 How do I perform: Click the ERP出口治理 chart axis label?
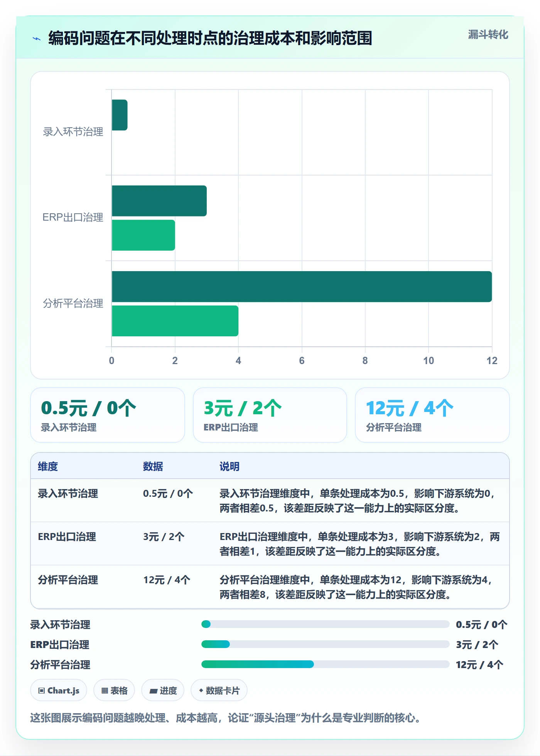pos(73,218)
